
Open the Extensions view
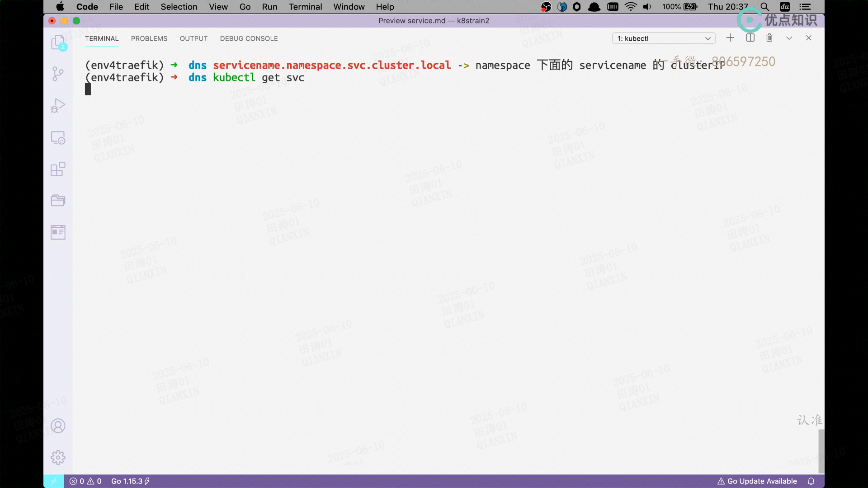(x=58, y=169)
